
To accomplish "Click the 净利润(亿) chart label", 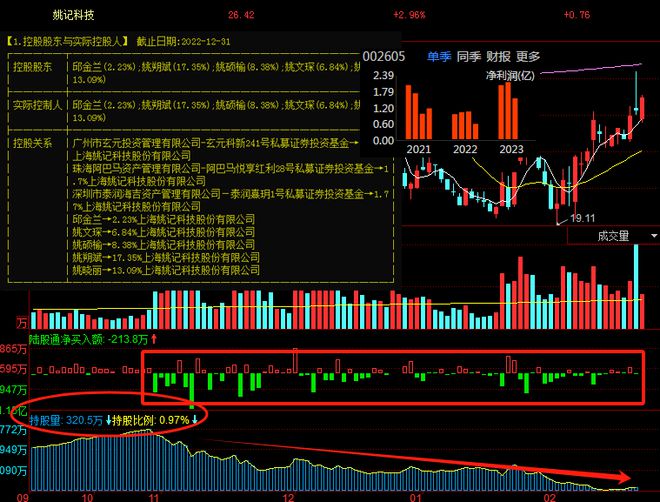I will point(510,75).
